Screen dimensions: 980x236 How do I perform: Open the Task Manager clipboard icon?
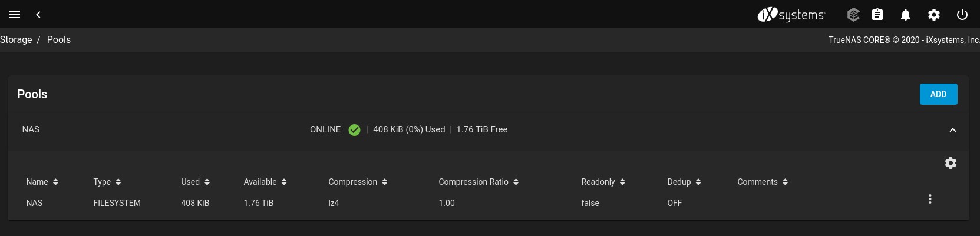point(877,15)
